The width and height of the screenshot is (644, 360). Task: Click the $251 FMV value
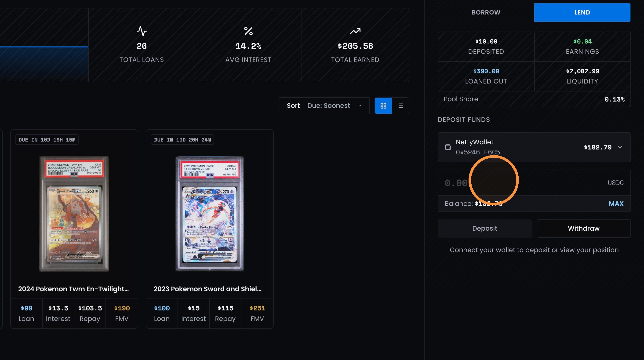257,308
